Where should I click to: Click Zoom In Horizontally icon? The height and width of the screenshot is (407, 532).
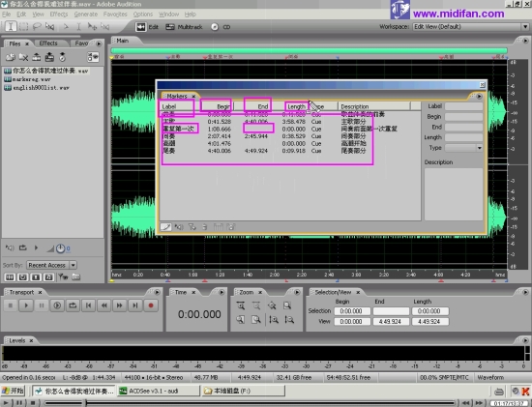pyautogui.click(x=241, y=305)
